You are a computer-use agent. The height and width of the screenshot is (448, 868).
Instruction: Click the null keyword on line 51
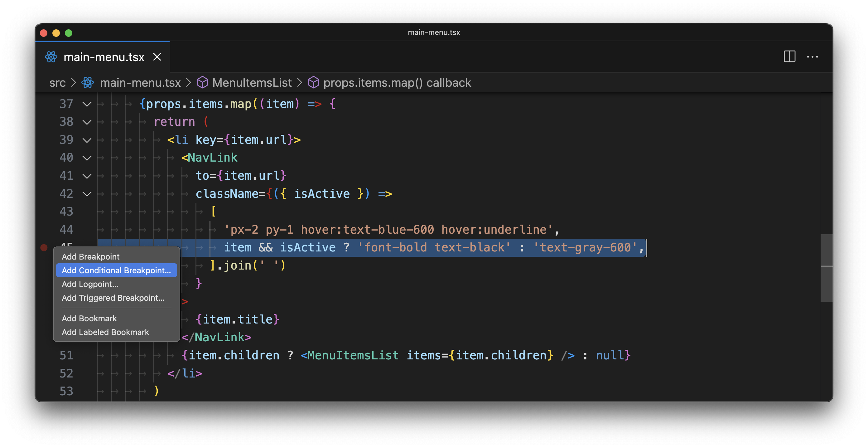point(610,355)
